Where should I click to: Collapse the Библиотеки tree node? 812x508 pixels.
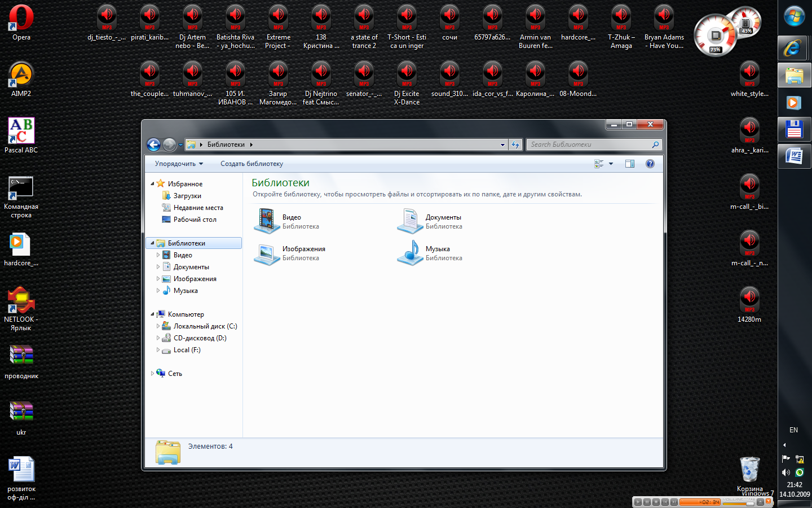(152, 243)
